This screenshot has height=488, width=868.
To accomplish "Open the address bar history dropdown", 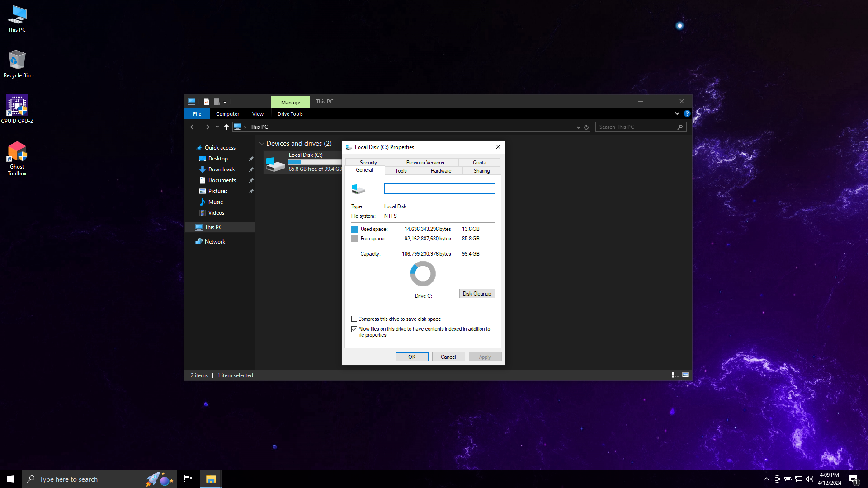I will coord(578,127).
